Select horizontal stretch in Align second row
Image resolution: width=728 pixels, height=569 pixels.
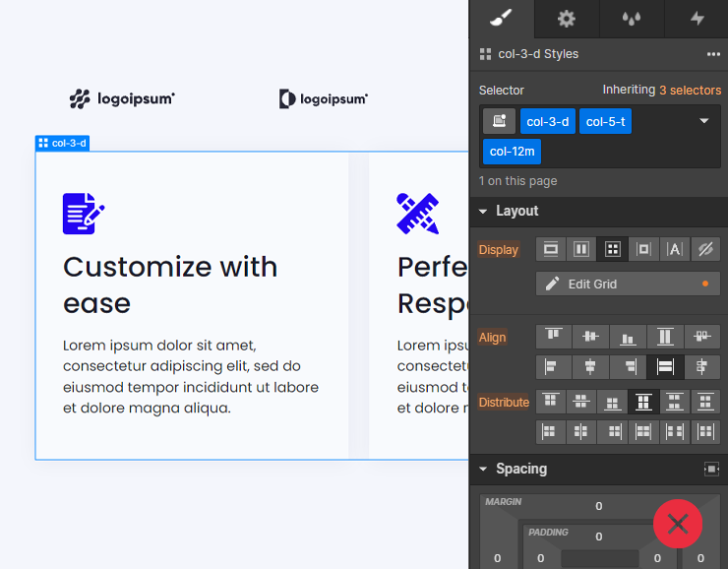point(665,367)
